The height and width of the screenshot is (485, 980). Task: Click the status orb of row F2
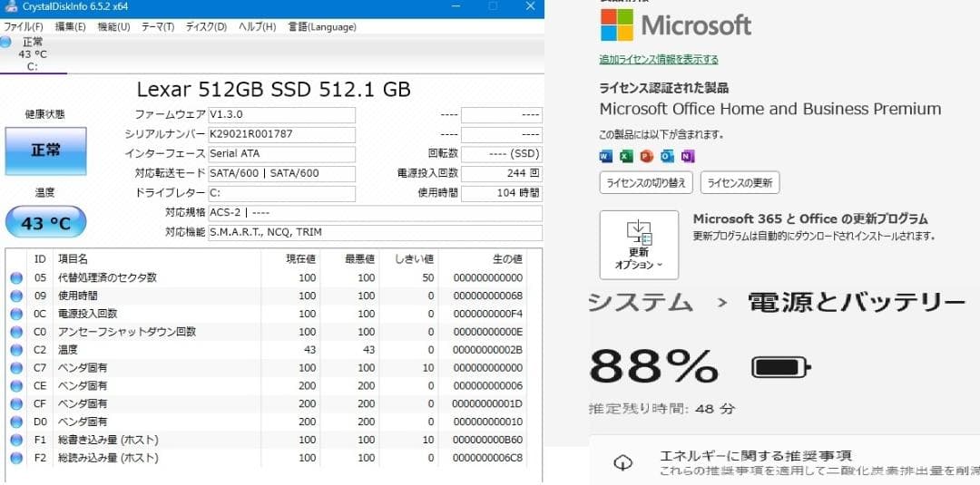pyautogui.click(x=16, y=459)
